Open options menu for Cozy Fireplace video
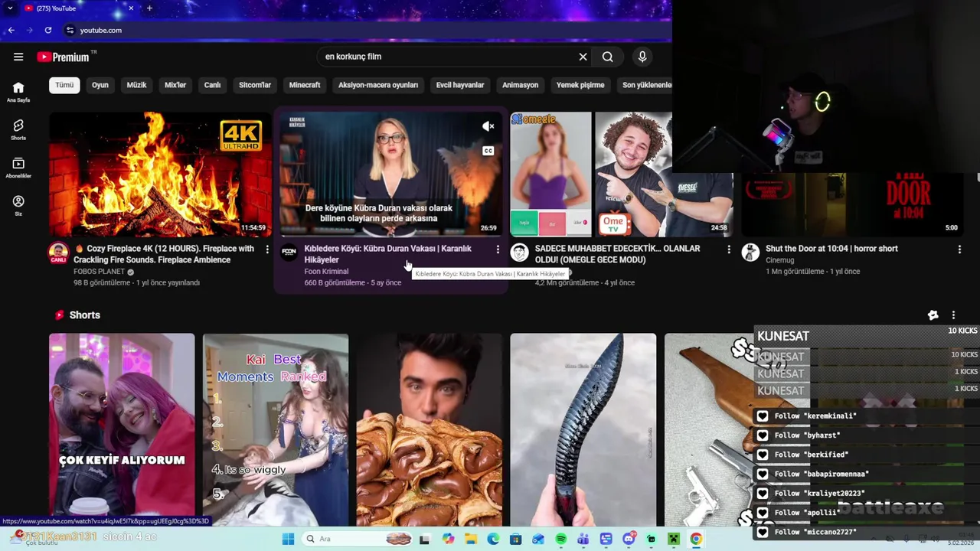Image resolution: width=980 pixels, height=551 pixels. (x=267, y=249)
